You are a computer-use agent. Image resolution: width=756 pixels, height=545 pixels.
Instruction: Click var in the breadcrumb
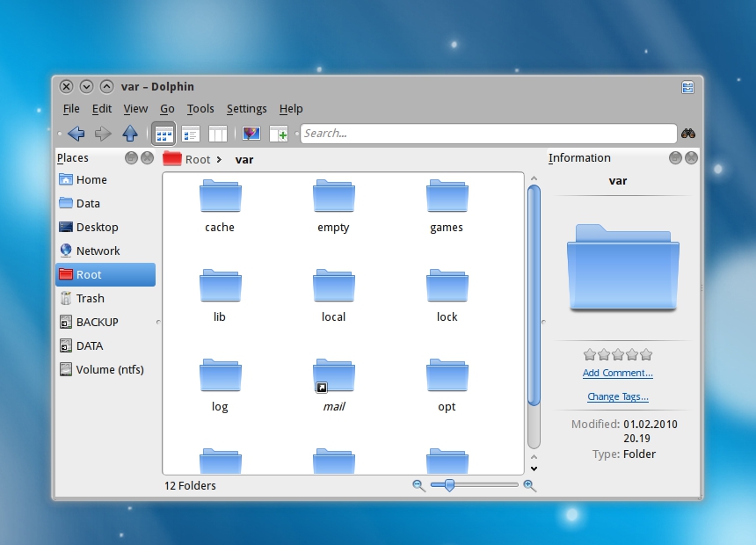(244, 160)
